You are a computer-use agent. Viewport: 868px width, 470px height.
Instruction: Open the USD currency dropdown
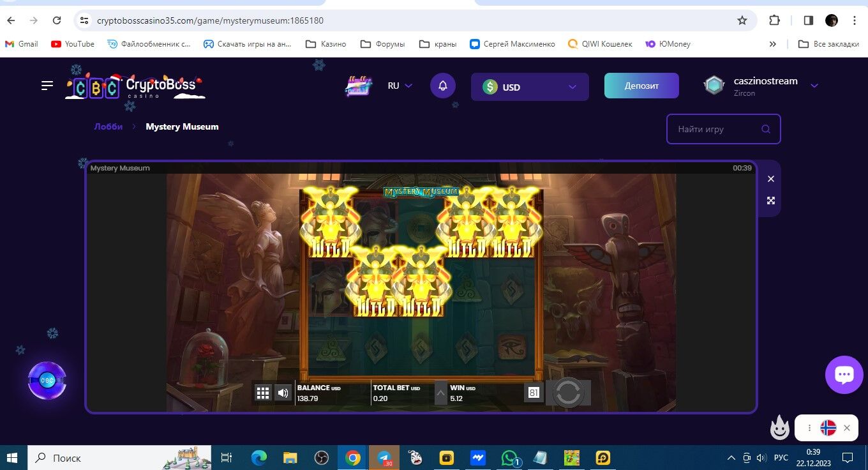pyautogui.click(x=529, y=87)
